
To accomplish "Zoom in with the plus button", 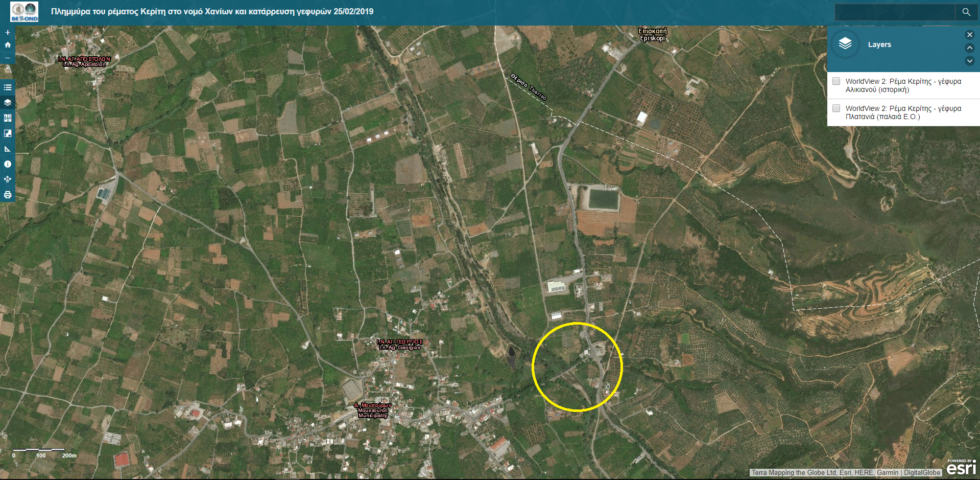I will click(x=8, y=33).
